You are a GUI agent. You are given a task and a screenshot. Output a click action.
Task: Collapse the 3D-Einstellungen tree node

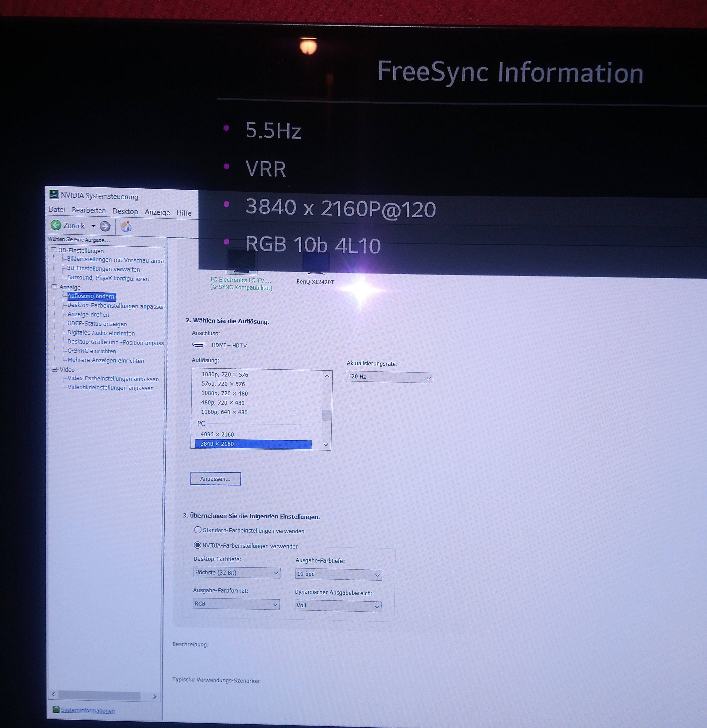(x=54, y=250)
